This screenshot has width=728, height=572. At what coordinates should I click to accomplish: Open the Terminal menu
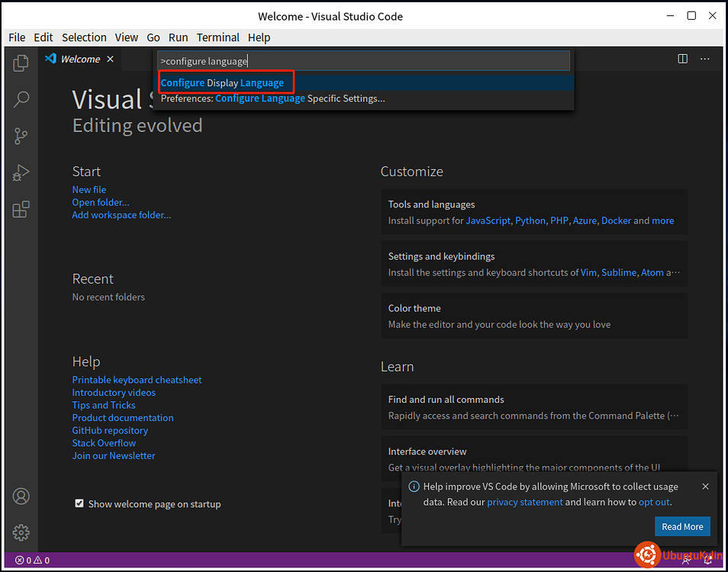218,37
